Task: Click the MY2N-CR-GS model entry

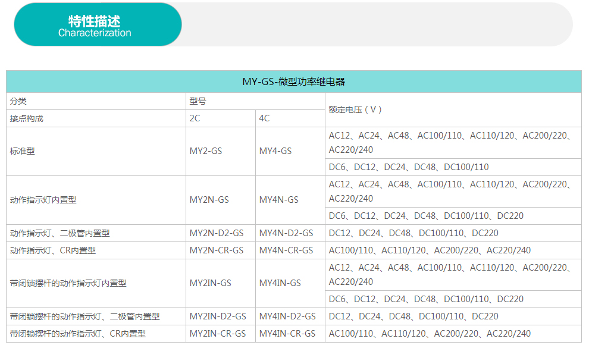Action: (216, 250)
